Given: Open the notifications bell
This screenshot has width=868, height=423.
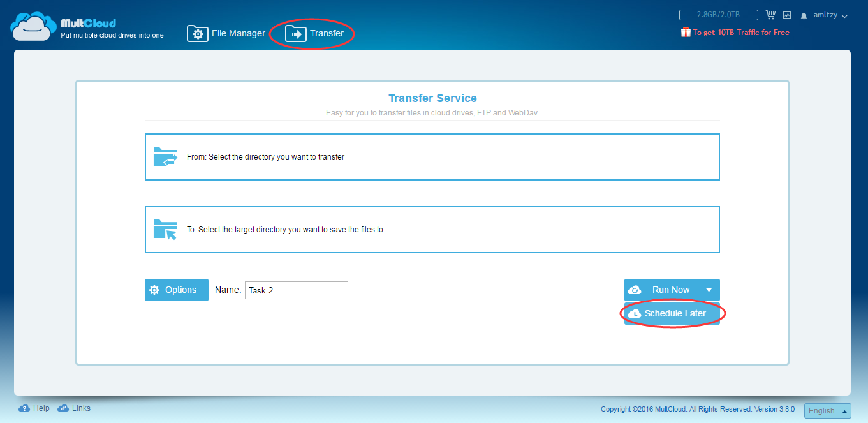Looking at the screenshot, I should pos(804,15).
